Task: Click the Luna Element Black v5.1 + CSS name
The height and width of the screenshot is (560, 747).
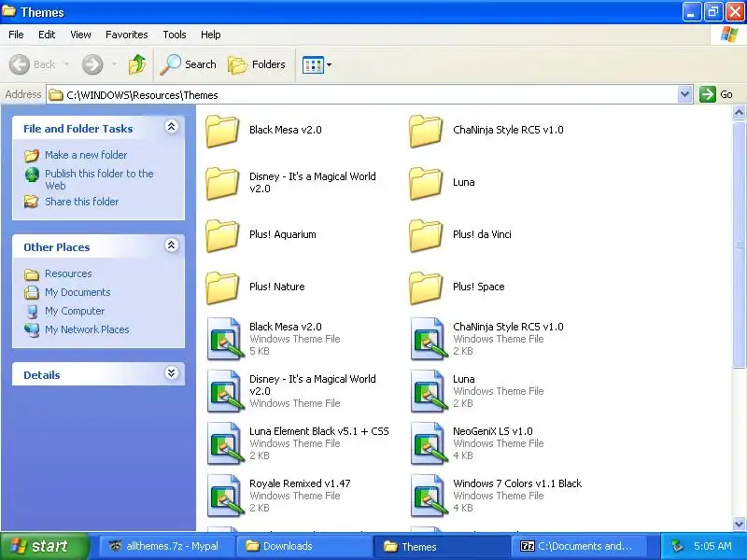Action: click(x=318, y=431)
